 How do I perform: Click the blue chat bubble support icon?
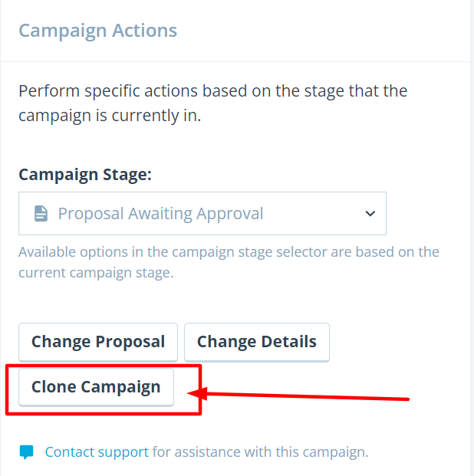point(26,452)
